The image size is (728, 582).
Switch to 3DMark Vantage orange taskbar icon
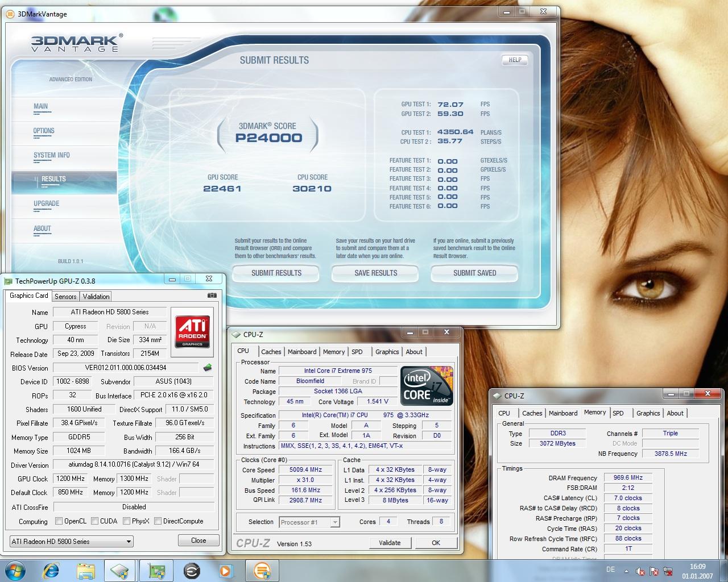coord(262,570)
